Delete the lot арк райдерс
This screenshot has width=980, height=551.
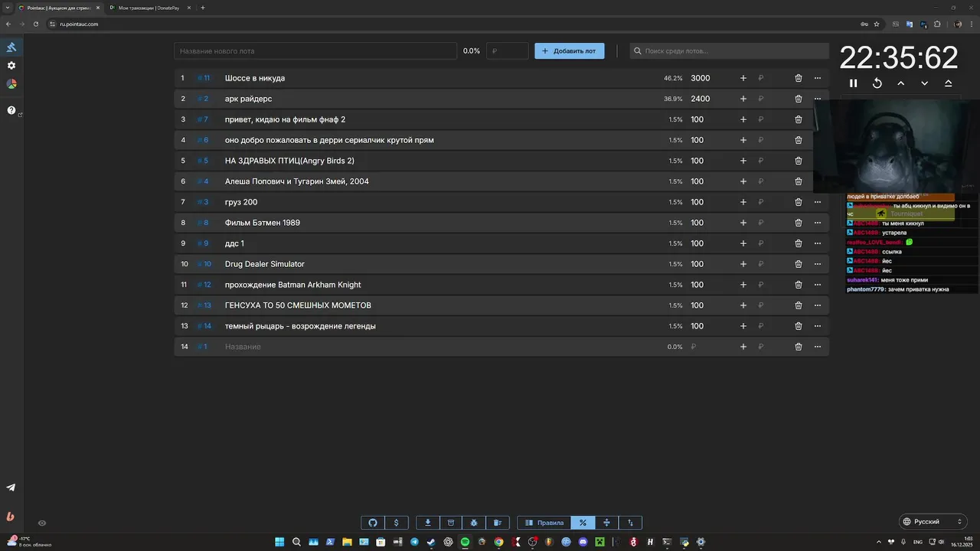pos(799,99)
